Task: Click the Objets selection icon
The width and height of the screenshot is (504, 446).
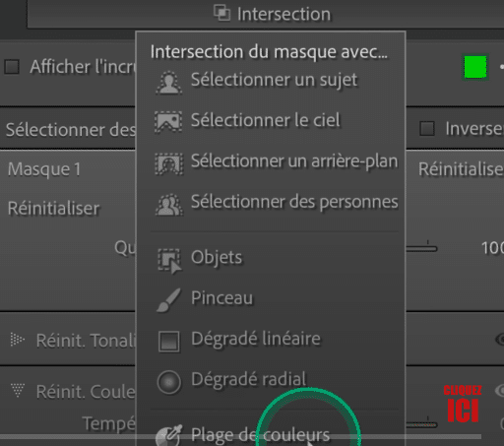Action: (169, 260)
